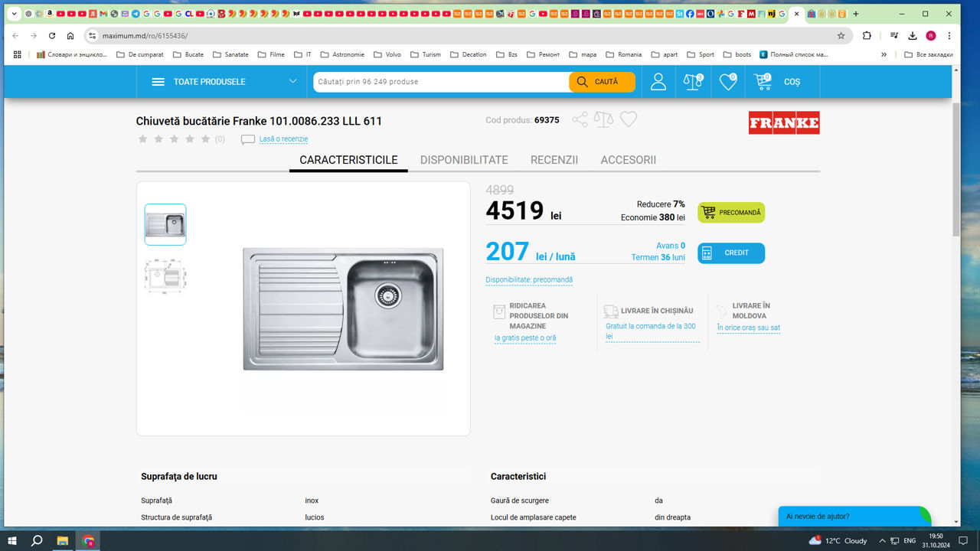Viewport: 980px width, 551px height.
Task: Click the Lasă o recenzie link
Action: 283,139
